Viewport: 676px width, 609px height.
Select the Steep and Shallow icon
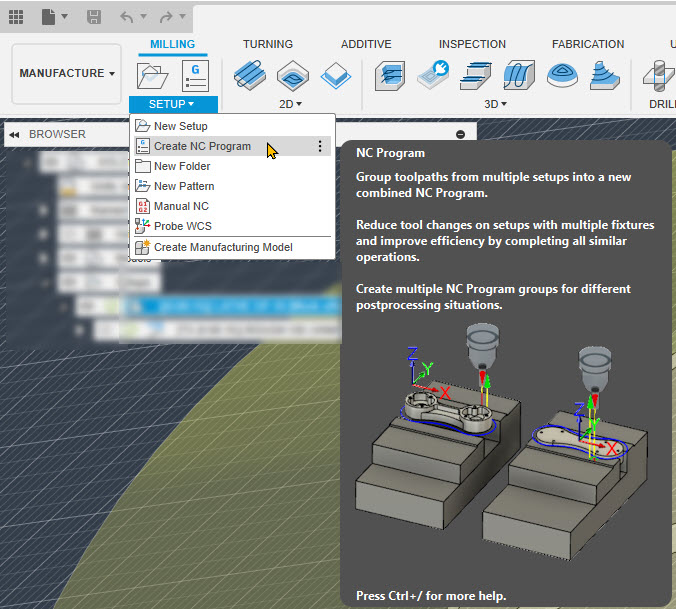click(x=476, y=75)
